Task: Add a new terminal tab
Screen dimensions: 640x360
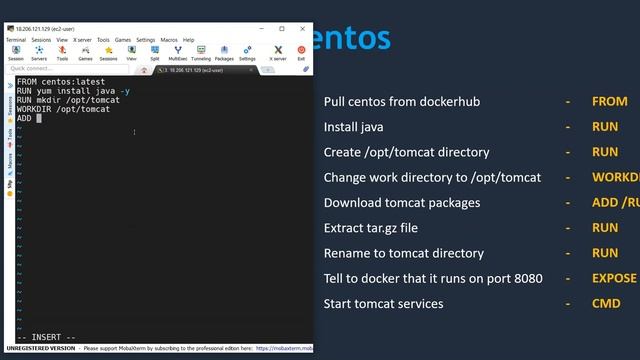Action: point(267,70)
